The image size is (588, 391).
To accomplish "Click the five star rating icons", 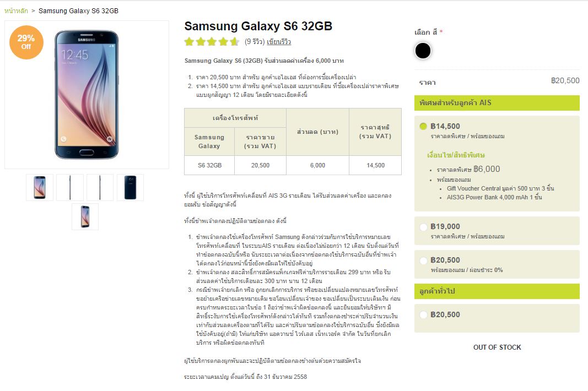I will point(212,42).
